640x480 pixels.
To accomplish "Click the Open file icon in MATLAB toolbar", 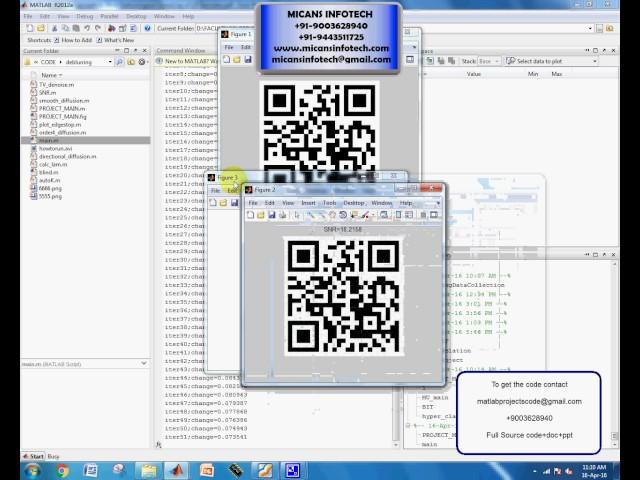I will (41, 28).
